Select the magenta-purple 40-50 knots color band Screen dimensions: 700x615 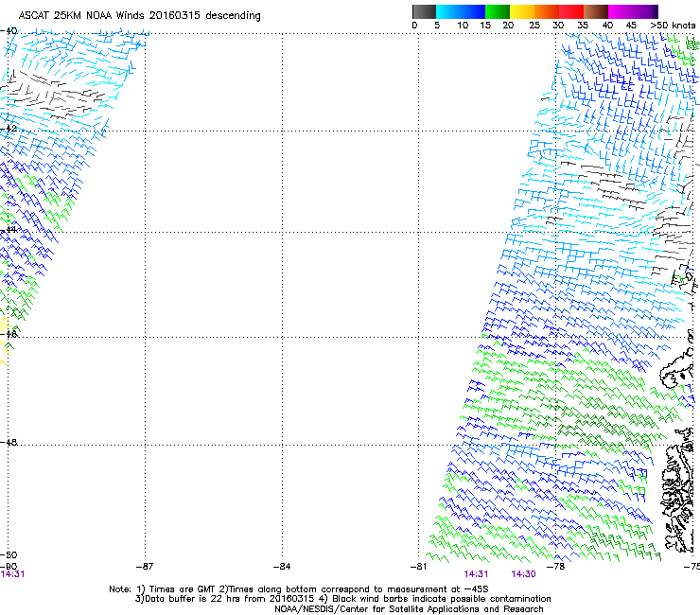tap(633, 11)
